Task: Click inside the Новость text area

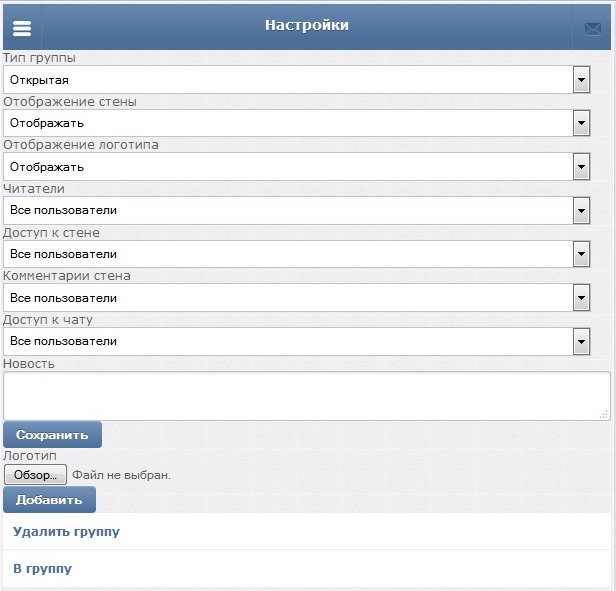Action: [307, 396]
